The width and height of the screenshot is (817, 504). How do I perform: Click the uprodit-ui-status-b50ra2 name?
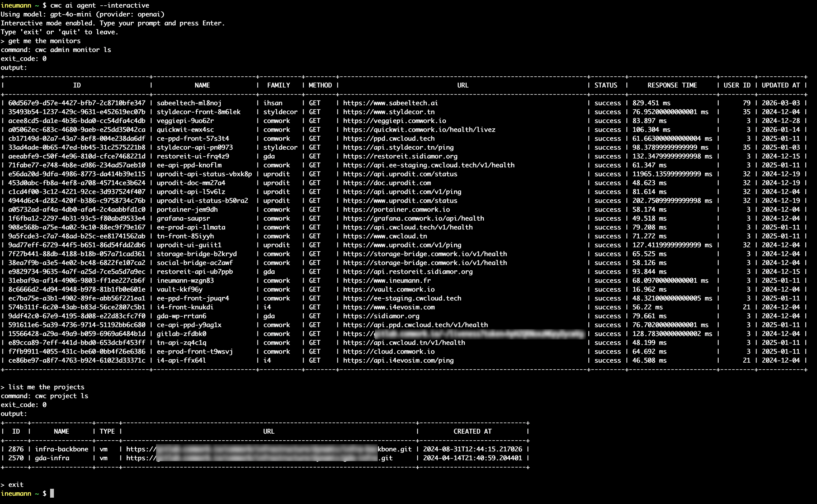tap(202, 201)
